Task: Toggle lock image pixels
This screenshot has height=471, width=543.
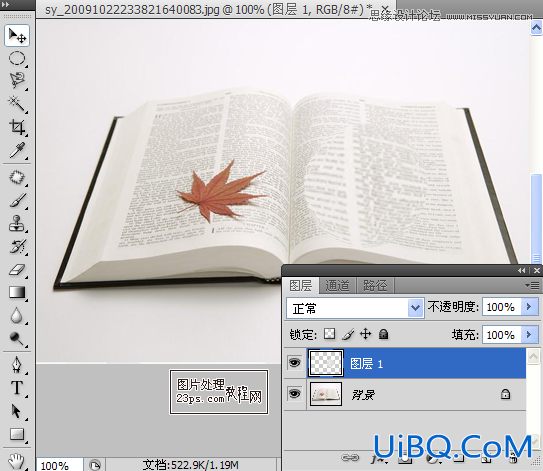Action: [x=348, y=334]
